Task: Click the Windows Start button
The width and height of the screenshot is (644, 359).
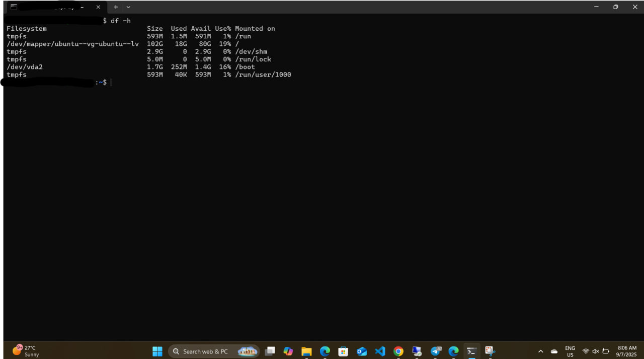Action: tap(157, 351)
